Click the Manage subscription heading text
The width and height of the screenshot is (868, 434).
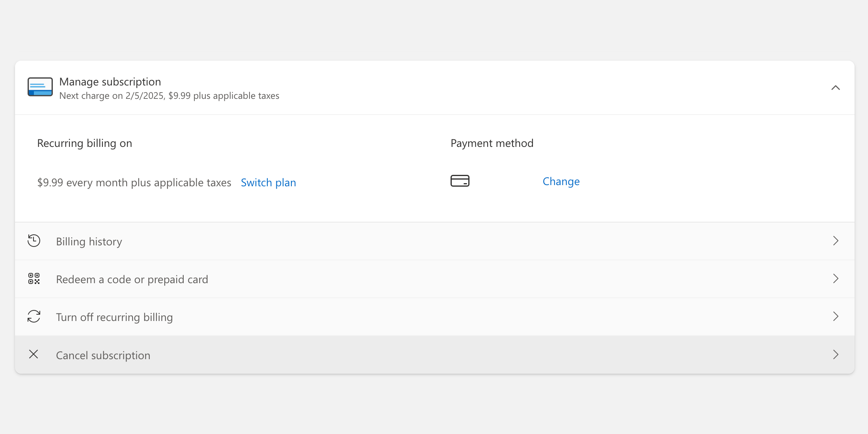tap(110, 82)
